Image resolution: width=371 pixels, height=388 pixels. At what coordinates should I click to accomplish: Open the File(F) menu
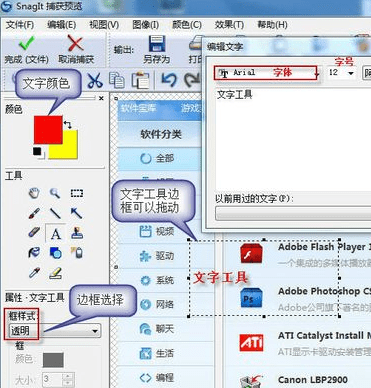coord(20,24)
